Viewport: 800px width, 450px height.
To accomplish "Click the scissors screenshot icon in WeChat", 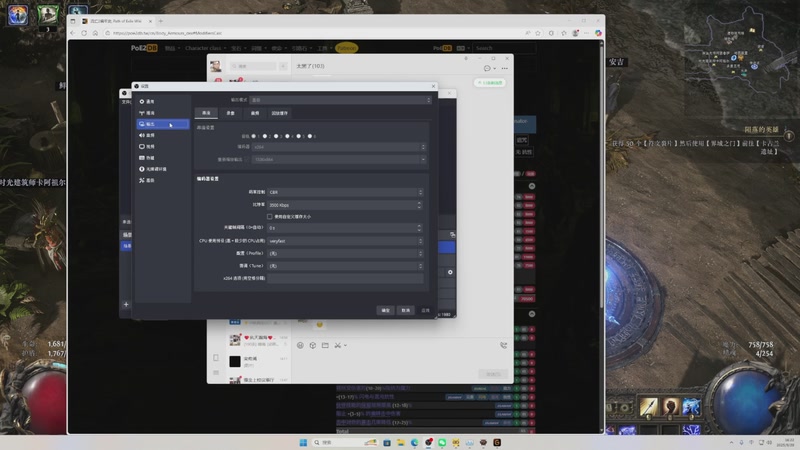I will 337,345.
